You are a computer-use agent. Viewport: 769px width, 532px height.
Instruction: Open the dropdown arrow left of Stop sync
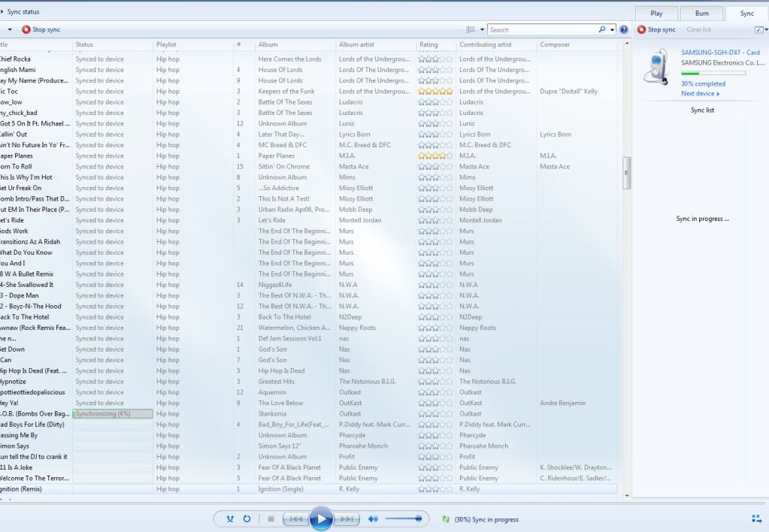(x=9, y=29)
